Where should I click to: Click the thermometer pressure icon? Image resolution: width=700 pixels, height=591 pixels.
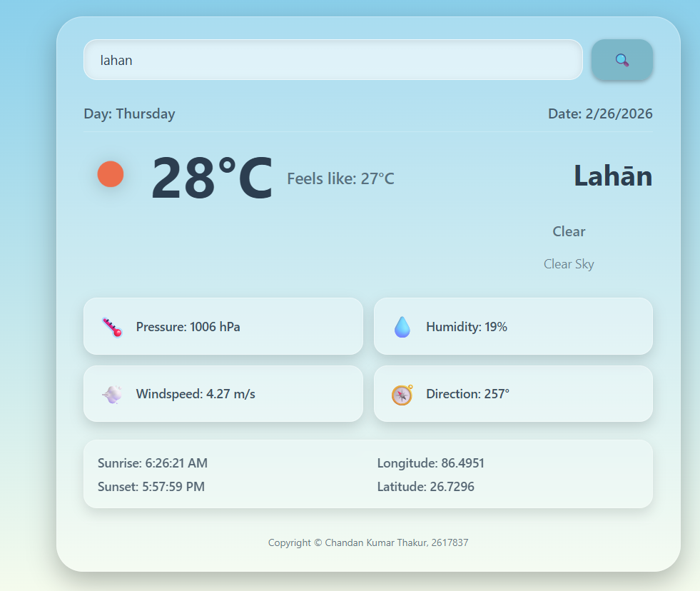[x=112, y=327]
